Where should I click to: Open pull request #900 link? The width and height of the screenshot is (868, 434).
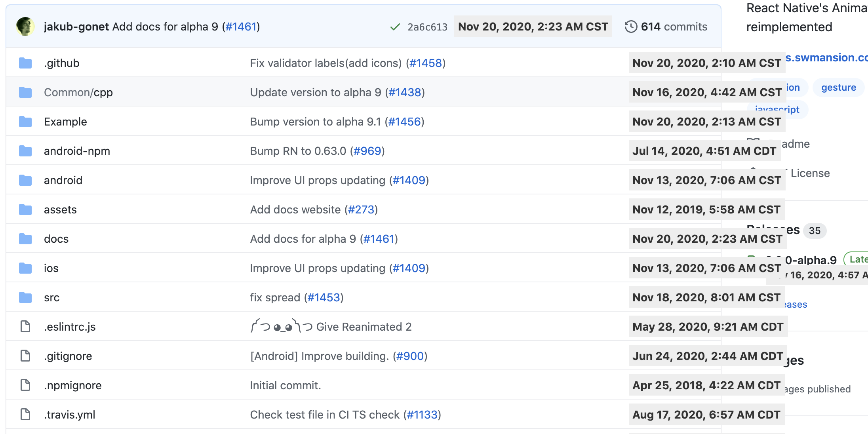(x=410, y=356)
